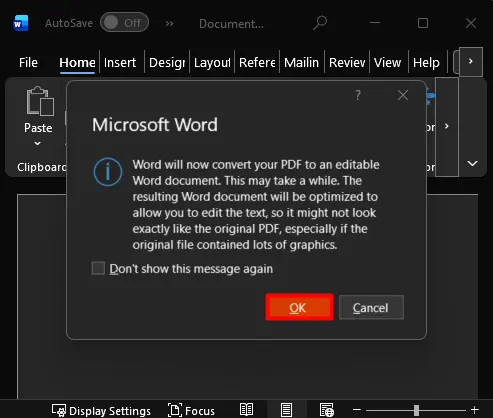
Task: Confirm PDF conversion with OK
Action: click(299, 307)
